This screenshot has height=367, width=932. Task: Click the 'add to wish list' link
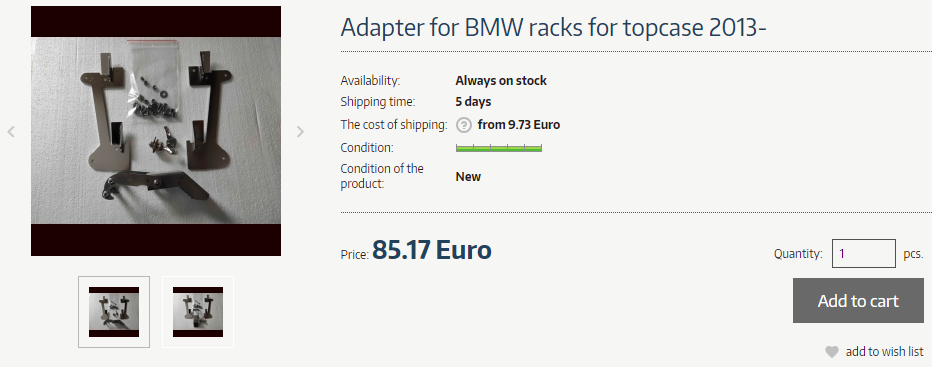coord(884,352)
